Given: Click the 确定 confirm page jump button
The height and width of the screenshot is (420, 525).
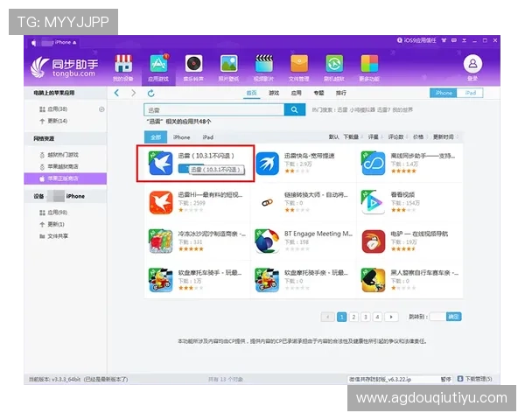Looking at the screenshot, I should click(453, 317).
